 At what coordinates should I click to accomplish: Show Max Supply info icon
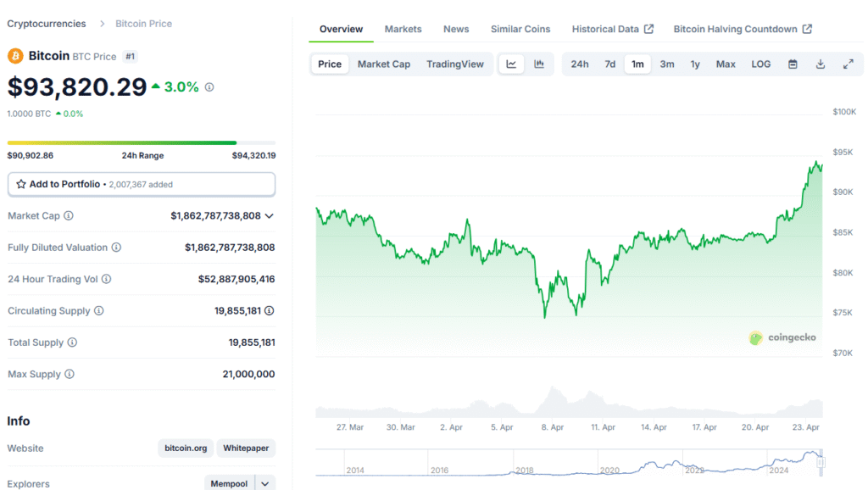(x=70, y=375)
